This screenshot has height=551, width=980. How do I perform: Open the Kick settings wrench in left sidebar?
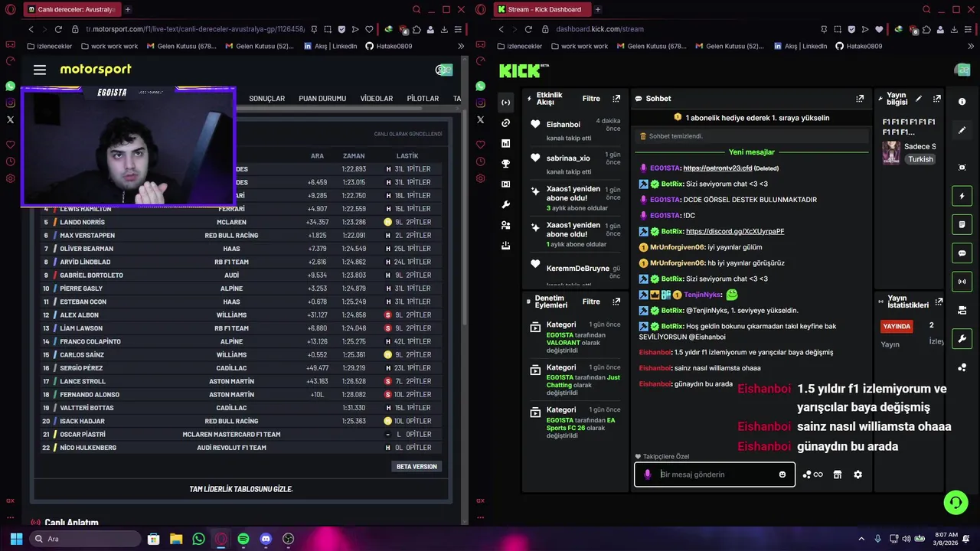click(x=505, y=204)
